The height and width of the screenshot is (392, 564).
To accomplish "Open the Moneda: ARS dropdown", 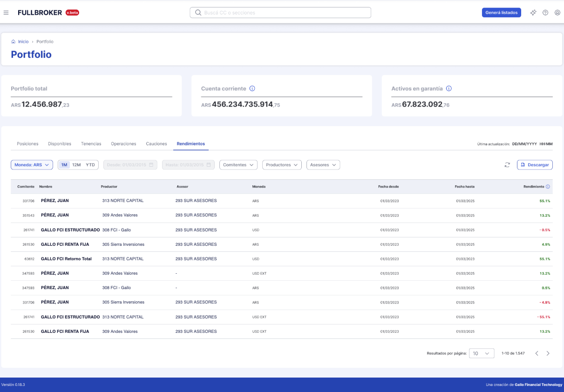I will 32,165.
